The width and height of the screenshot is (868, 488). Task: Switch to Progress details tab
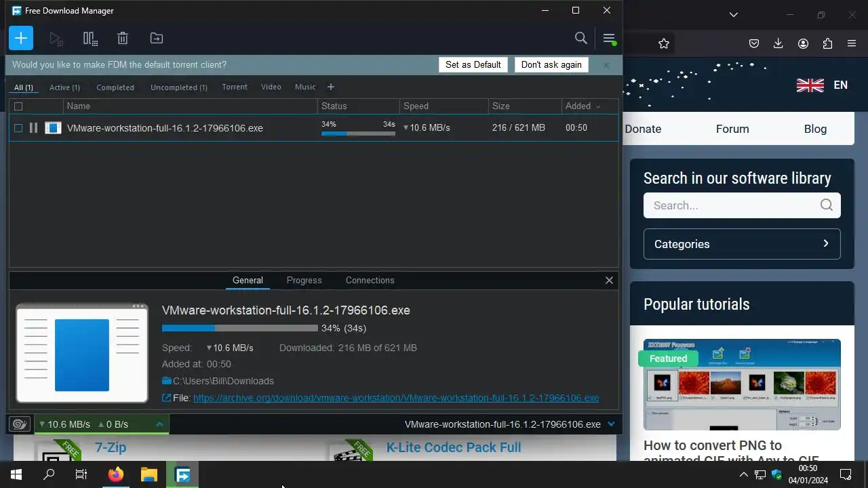304,280
